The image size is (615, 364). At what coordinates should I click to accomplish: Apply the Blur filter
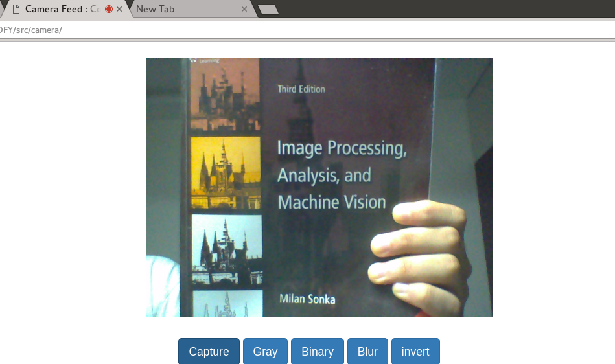pyautogui.click(x=367, y=351)
